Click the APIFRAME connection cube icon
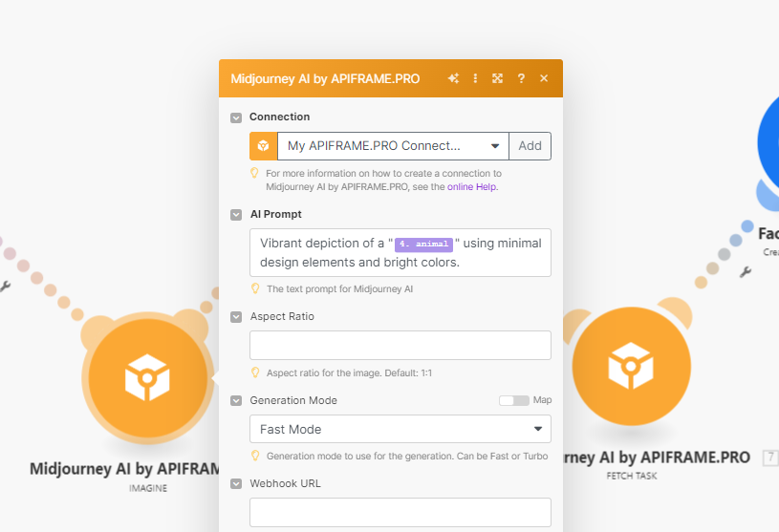 coord(263,146)
